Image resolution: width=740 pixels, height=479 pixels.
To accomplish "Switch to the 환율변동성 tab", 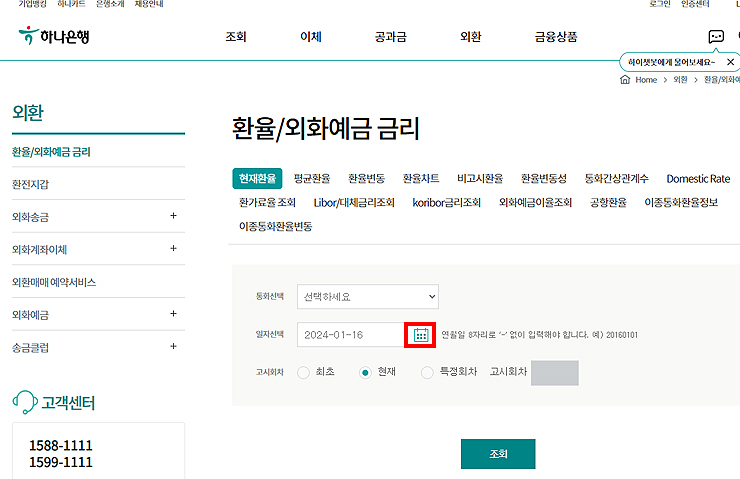I will [544, 178].
